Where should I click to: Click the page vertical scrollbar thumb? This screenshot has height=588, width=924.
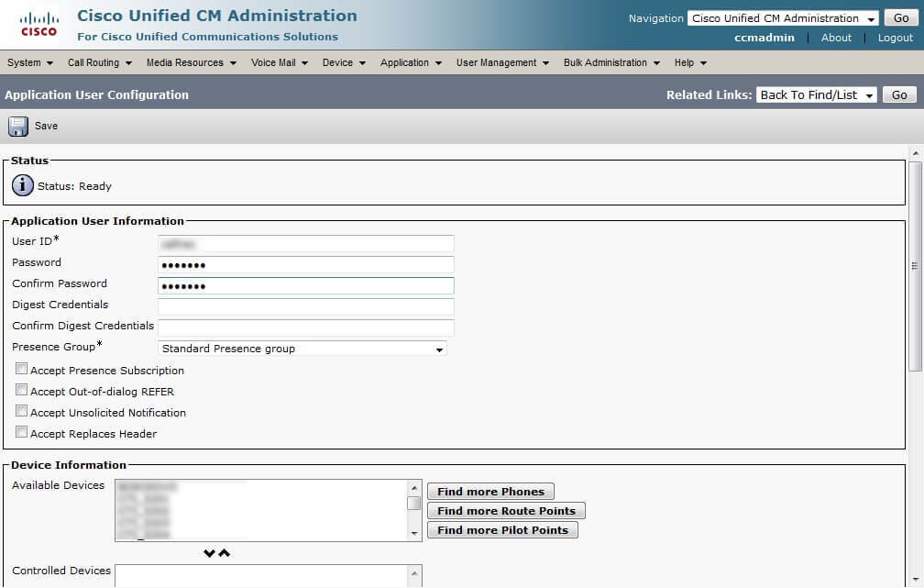pos(915,265)
